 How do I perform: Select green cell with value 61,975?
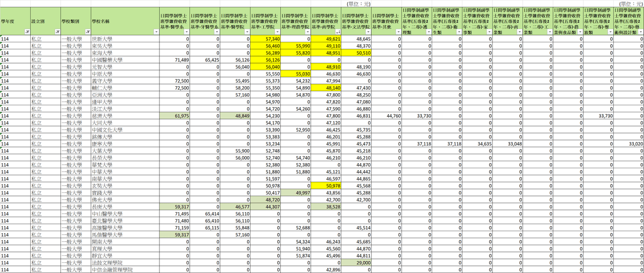point(175,116)
